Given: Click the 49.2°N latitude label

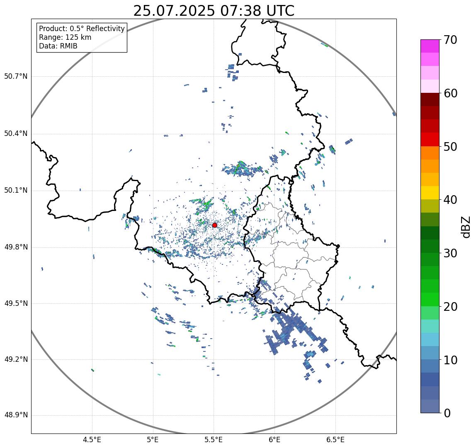Looking at the screenshot, I should point(16,360).
